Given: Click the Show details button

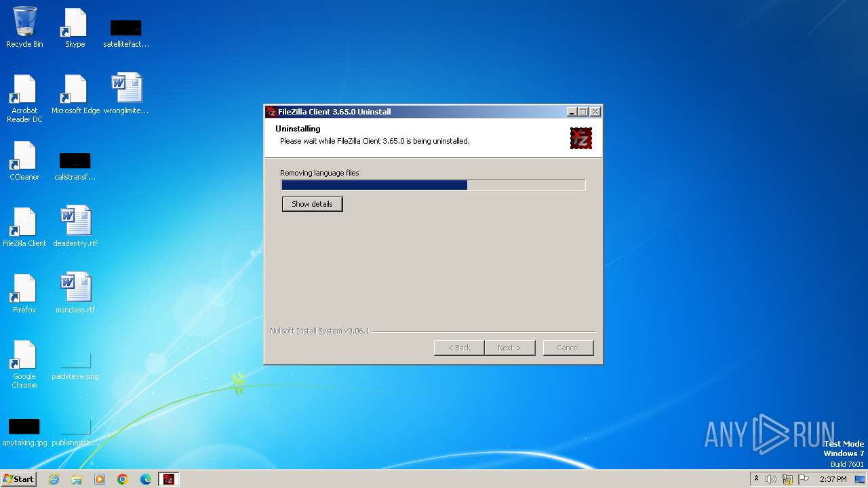Looking at the screenshot, I should (312, 204).
